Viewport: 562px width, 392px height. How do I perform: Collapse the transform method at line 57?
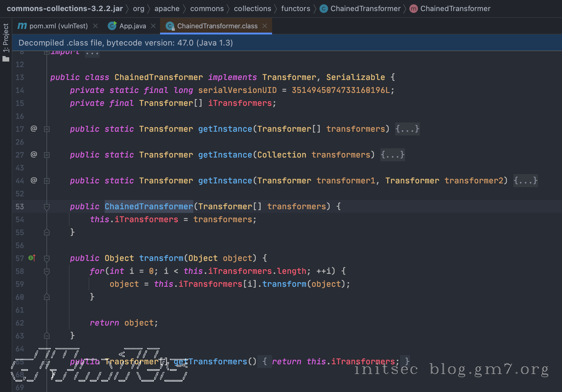(47, 258)
